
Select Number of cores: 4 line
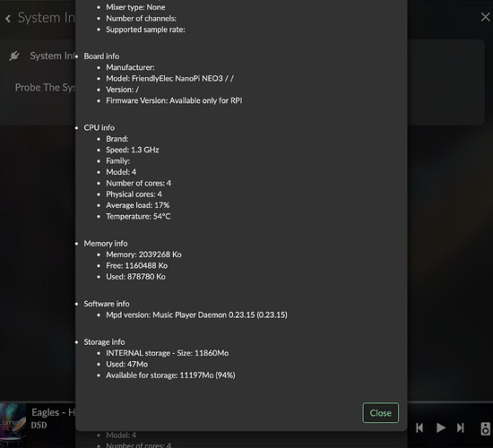[x=138, y=183]
